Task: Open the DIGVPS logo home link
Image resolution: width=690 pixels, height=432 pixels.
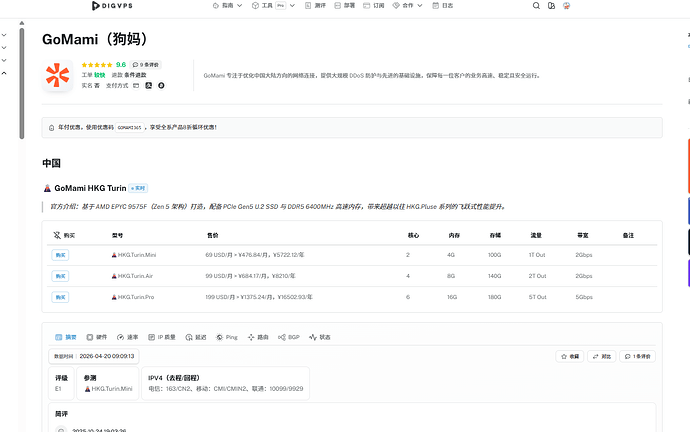Action: click(x=112, y=6)
